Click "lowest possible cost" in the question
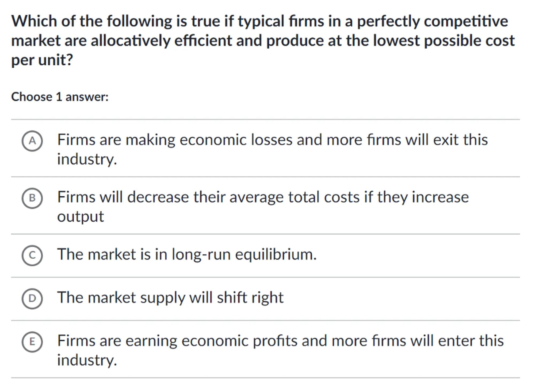 pos(443,41)
